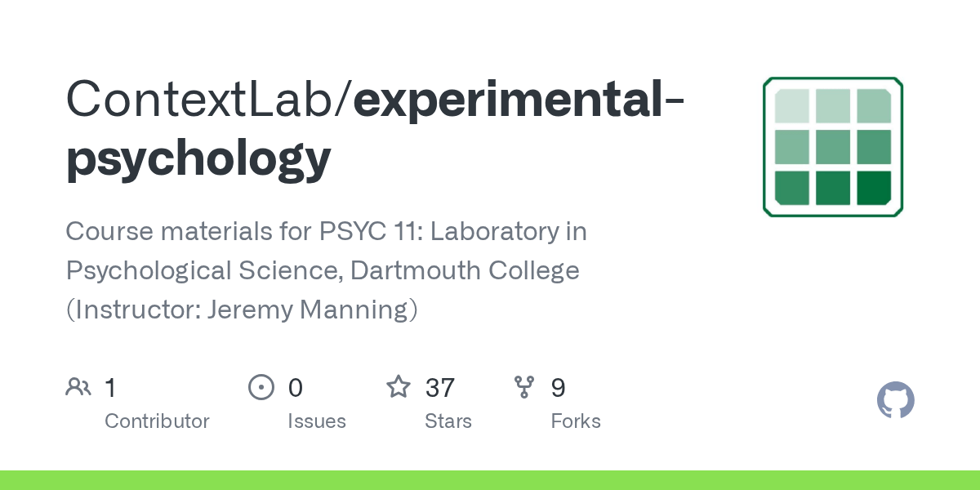This screenshot has height=490, width=980.
Task: Click the GitHub Octocat logo
Action: pos(895,401)
